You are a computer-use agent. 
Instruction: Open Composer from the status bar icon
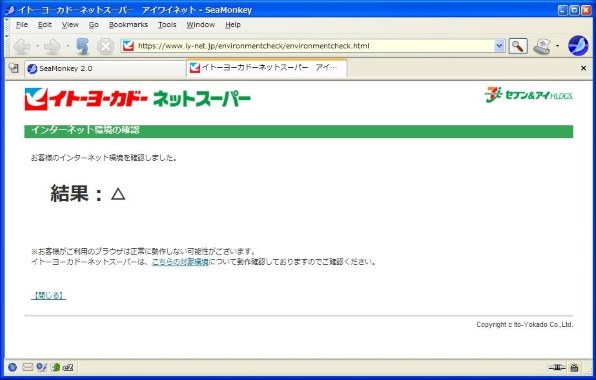coord(41,367)
